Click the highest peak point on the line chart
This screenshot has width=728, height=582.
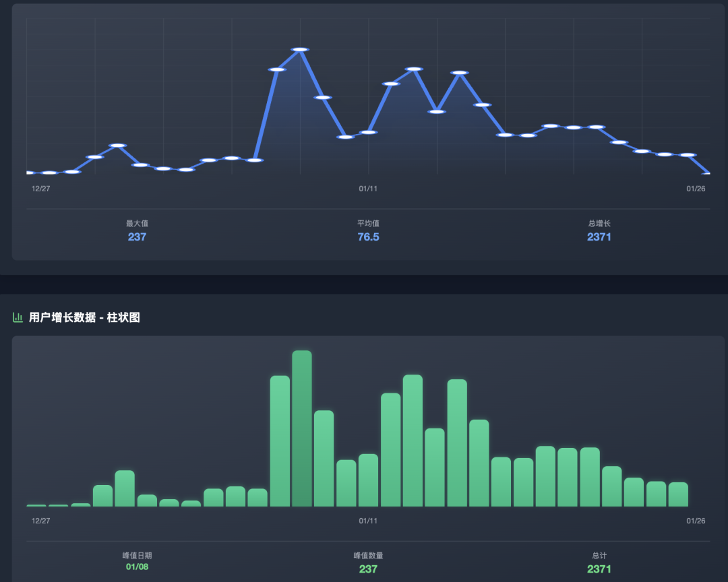(300, 50)
